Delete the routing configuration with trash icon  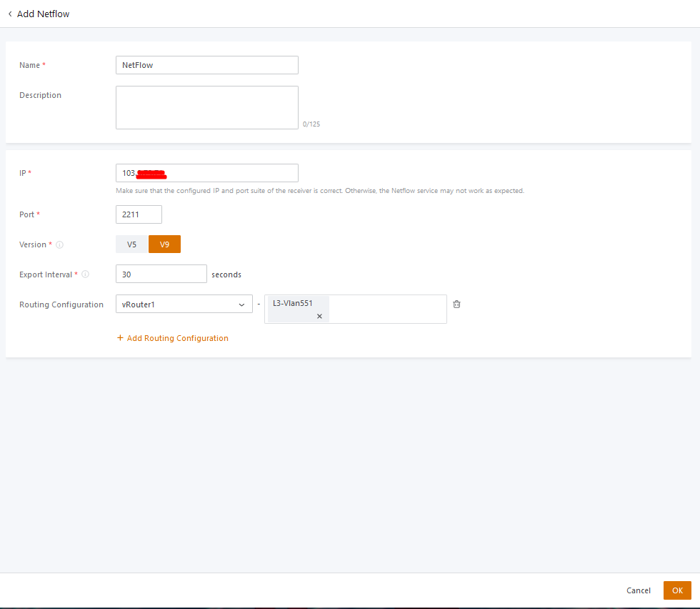point(457,304)
